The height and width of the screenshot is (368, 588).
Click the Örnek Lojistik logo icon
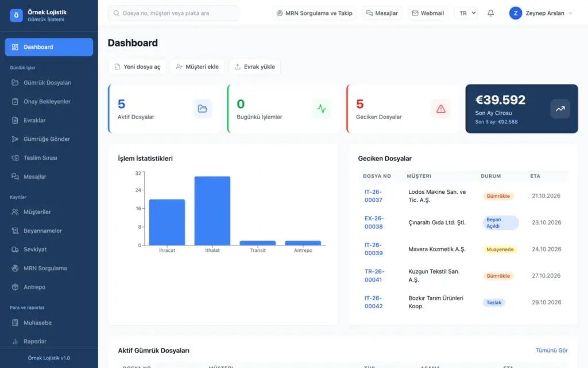tap(16, 16)
